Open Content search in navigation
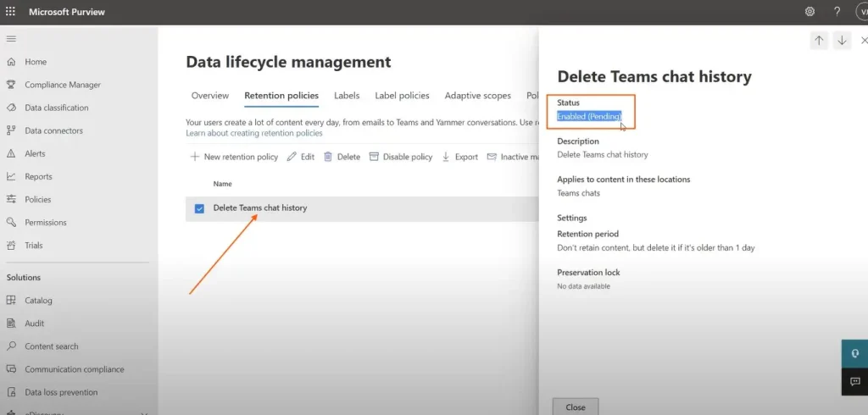Screen dimensions: 868x415 click(x=52, y=346)
